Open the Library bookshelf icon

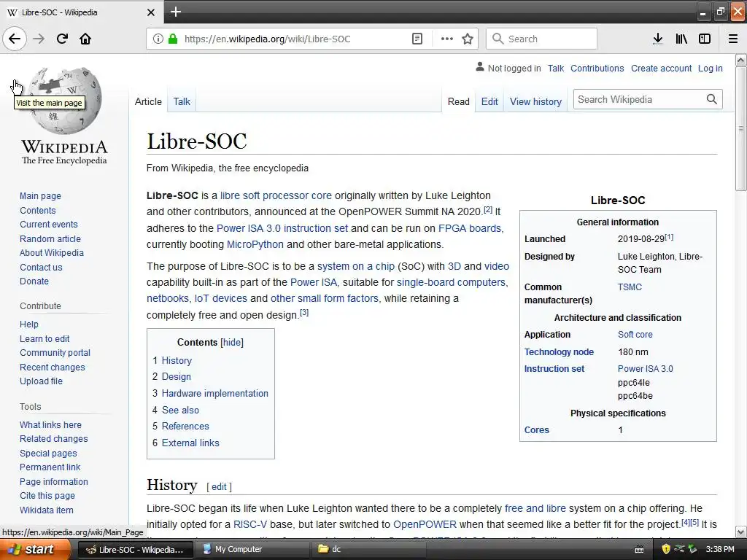681,39
